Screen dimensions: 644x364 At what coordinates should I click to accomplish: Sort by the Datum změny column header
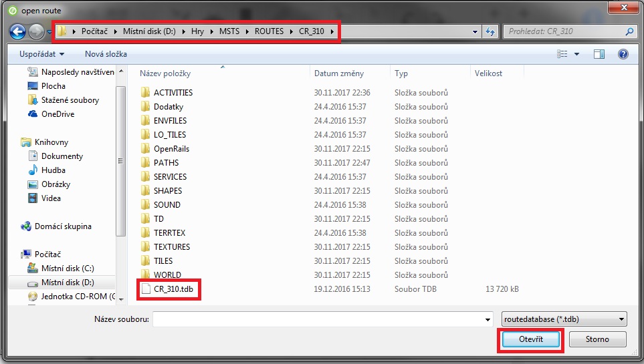click(339, 73)
